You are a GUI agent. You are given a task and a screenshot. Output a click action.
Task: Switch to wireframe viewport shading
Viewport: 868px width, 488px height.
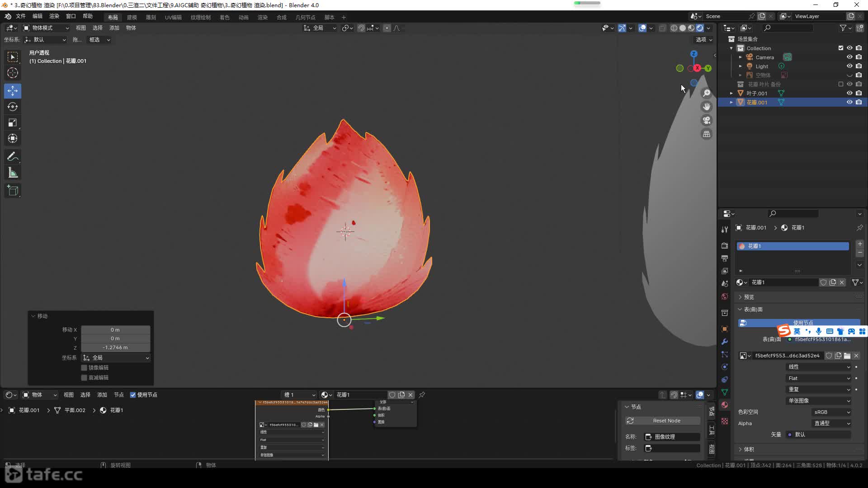(674, 28)
